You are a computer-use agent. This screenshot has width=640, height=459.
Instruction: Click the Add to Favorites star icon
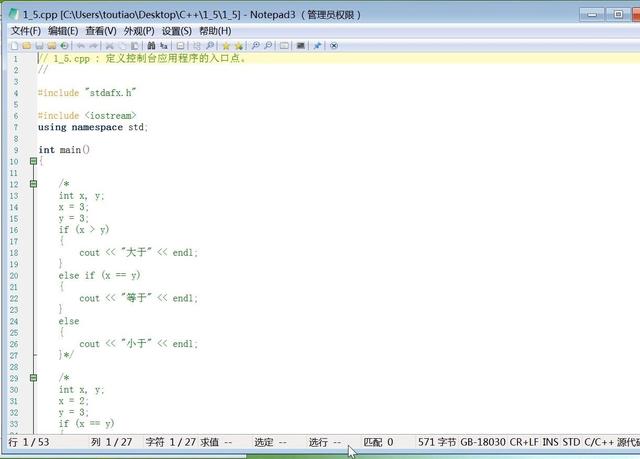[226, 46]
